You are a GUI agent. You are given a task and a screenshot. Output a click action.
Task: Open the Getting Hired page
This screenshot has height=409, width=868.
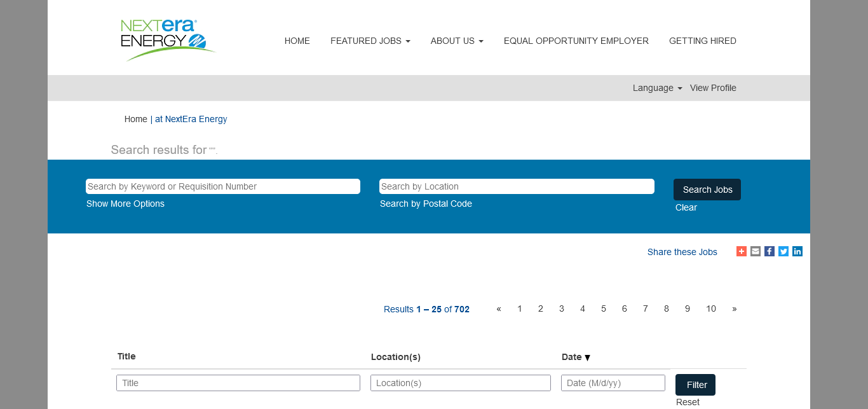(702, 41)
